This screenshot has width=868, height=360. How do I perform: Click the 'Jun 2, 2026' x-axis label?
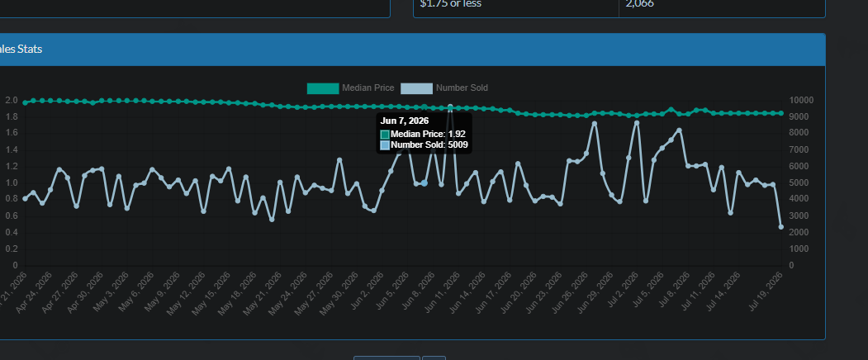365,291
